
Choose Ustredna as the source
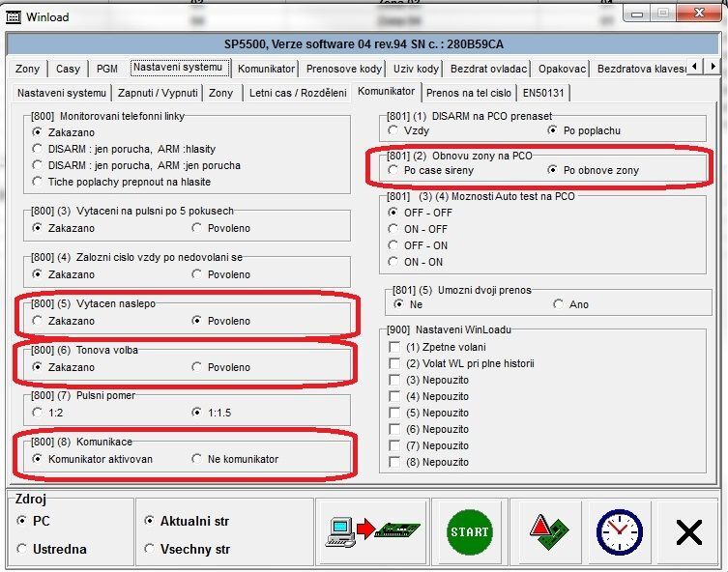pyautogui.click(x=23, y=549)
